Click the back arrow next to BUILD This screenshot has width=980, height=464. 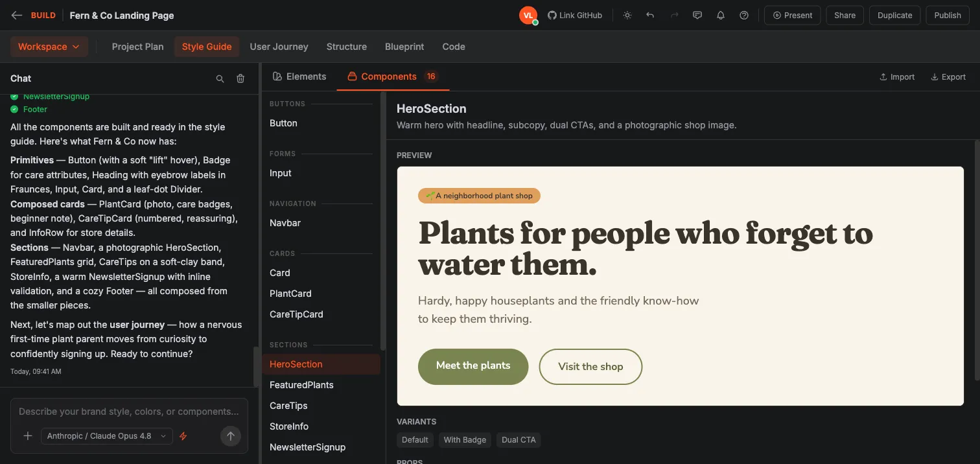[17, 16]
